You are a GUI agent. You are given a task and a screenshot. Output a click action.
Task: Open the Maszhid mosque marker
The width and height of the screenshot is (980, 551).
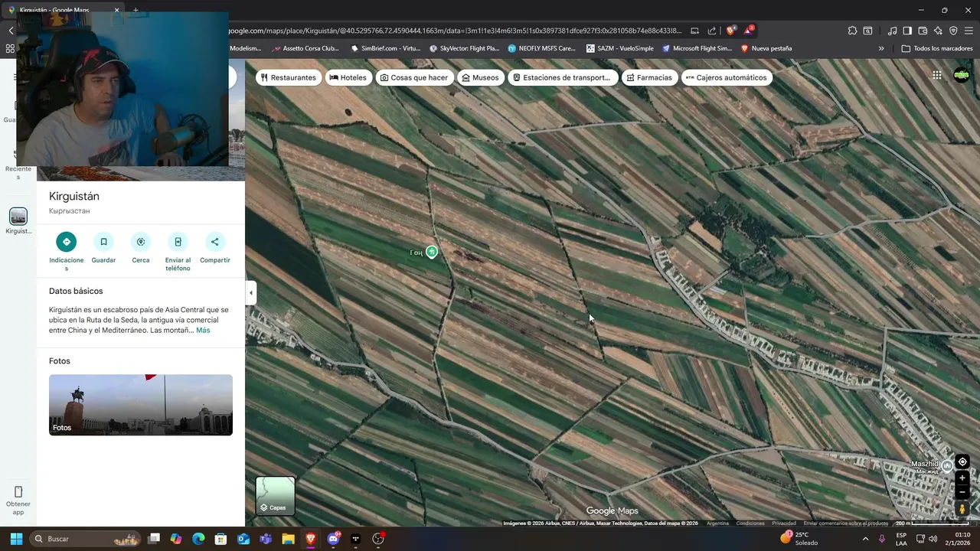click(x=947, y=465)
